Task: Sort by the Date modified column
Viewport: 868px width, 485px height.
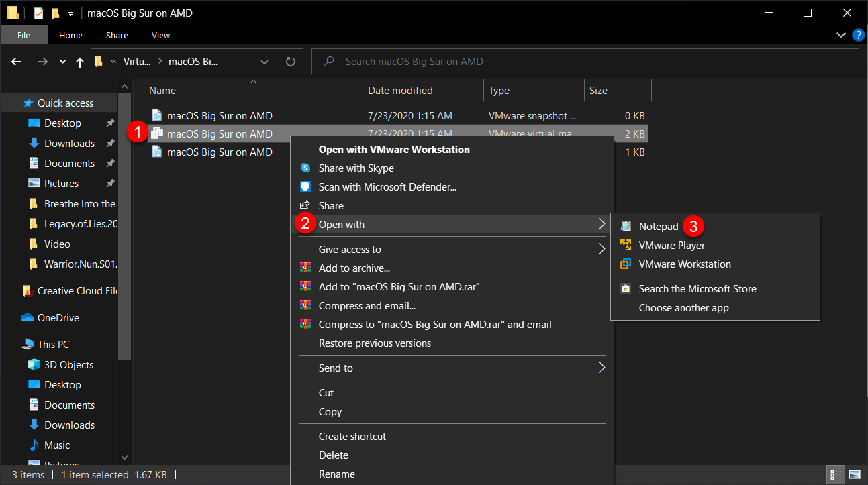Action: pyautogui.click(x=423, y=91)
